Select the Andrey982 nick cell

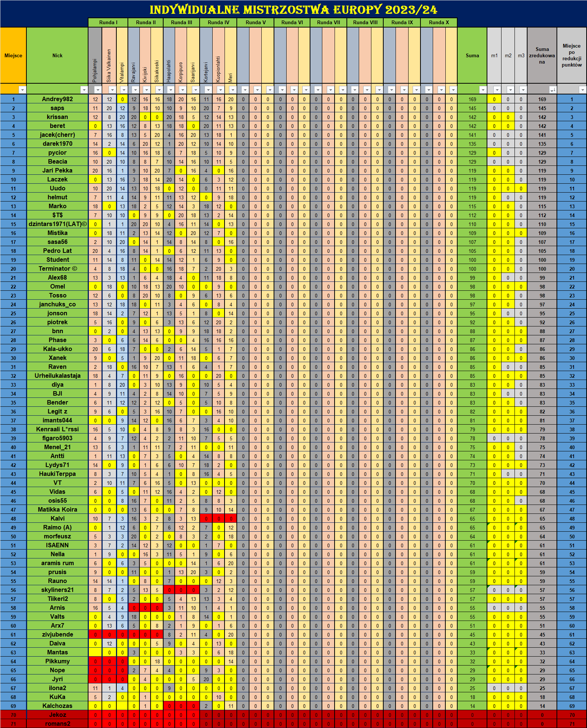pyautogui.click(x=57, y=99)
